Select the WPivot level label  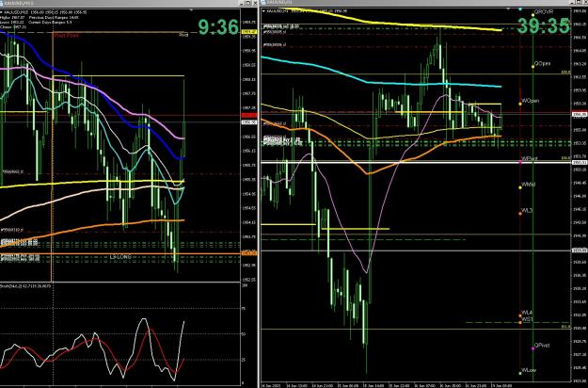tap(530, 159)
